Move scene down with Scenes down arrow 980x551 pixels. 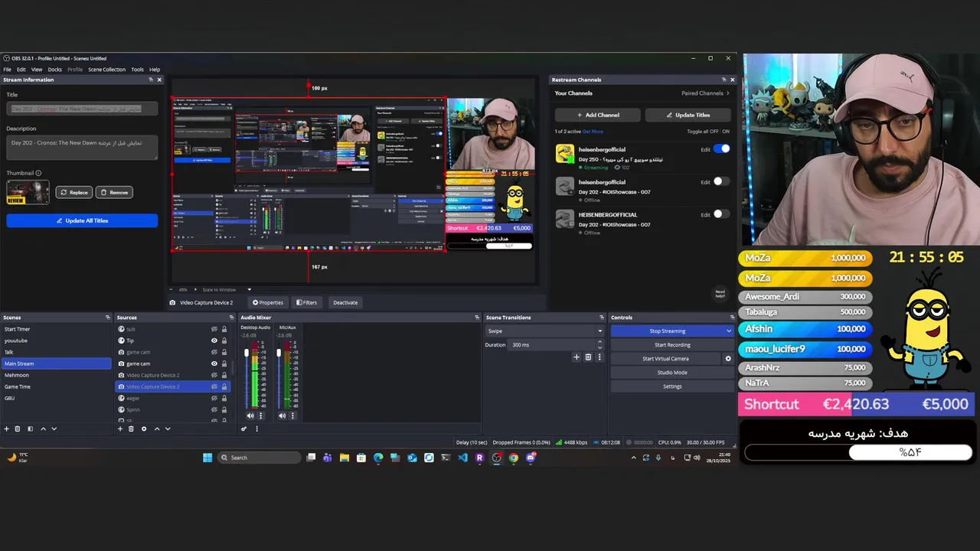(x=54, y=429)
